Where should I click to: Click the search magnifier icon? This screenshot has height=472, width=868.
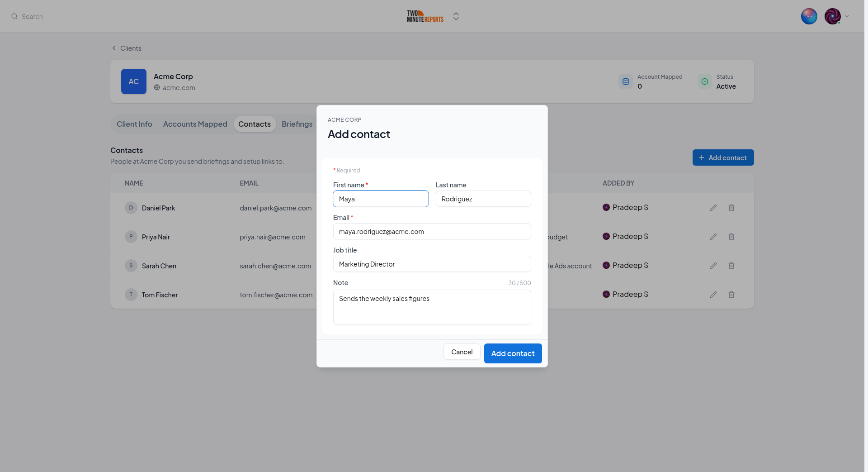(14, 16)
